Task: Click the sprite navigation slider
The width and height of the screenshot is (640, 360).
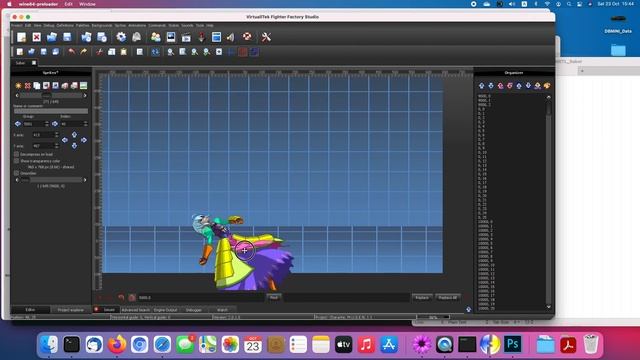Action: pyautogui.click(x=51, y=96)
